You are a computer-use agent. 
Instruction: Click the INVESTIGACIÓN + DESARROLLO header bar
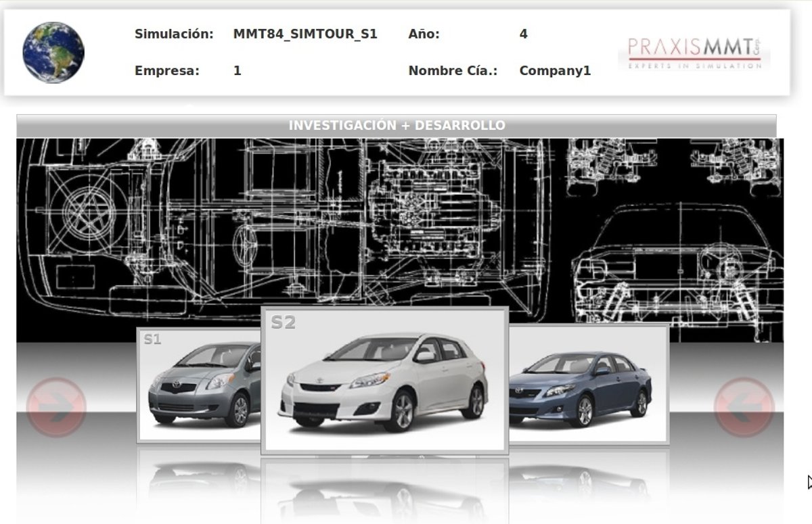point(397,126)
